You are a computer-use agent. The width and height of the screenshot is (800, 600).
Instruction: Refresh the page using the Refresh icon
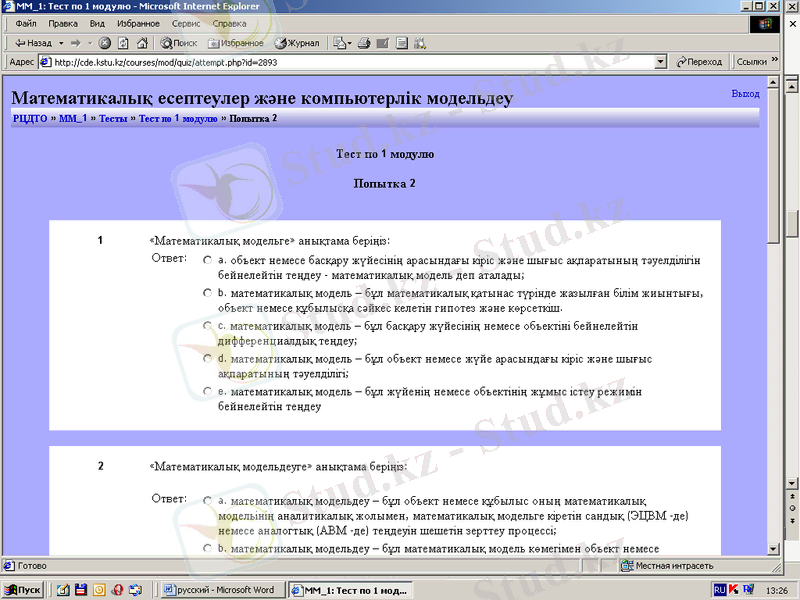[x=123, y=43]
